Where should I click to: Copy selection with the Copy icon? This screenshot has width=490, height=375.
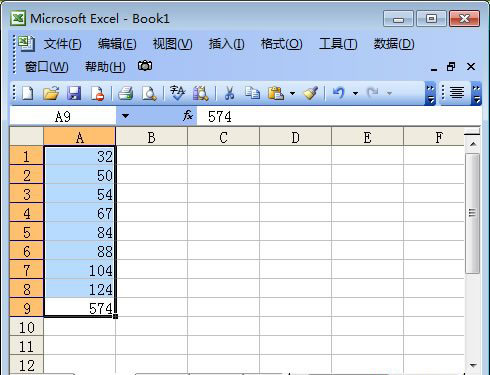click(252, 93)
